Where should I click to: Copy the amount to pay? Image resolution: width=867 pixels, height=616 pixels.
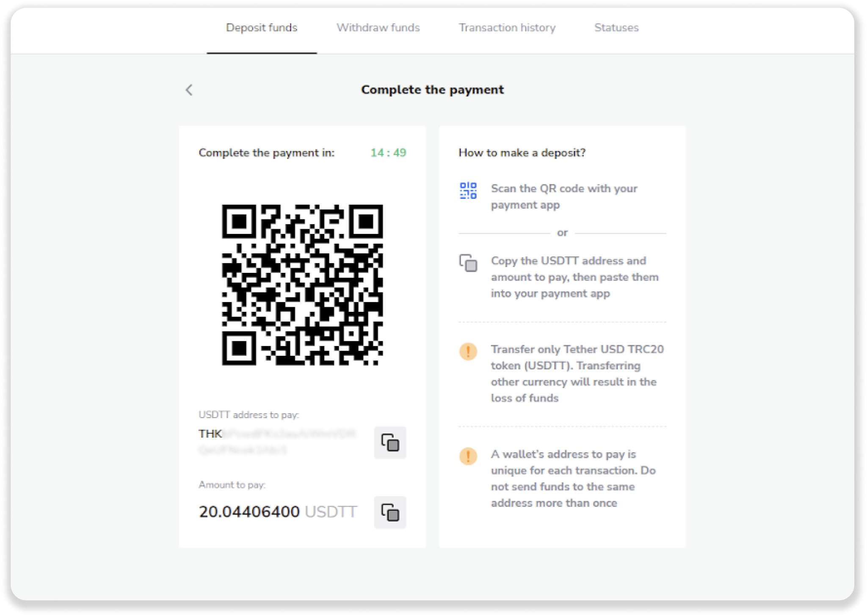[390, 512]
